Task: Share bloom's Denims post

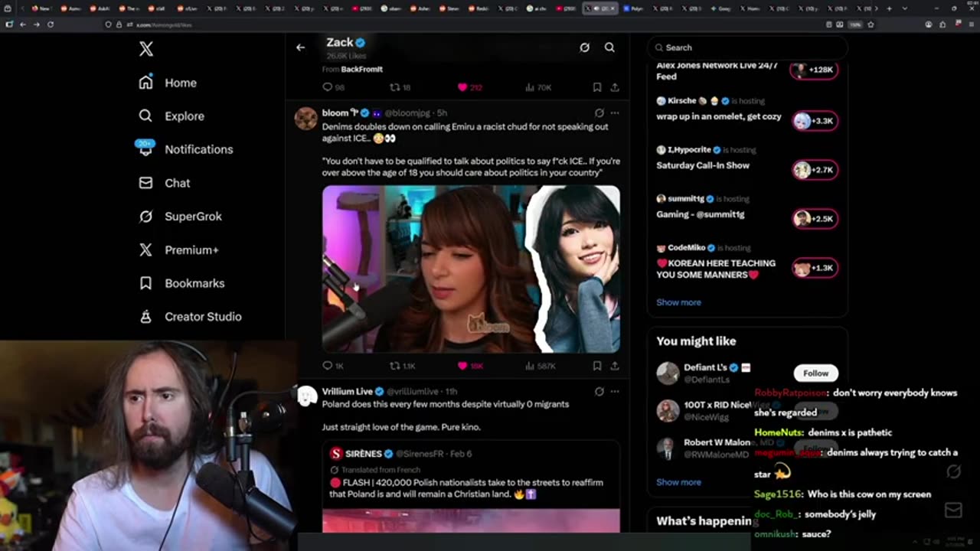Action: [x=614, y=366]
